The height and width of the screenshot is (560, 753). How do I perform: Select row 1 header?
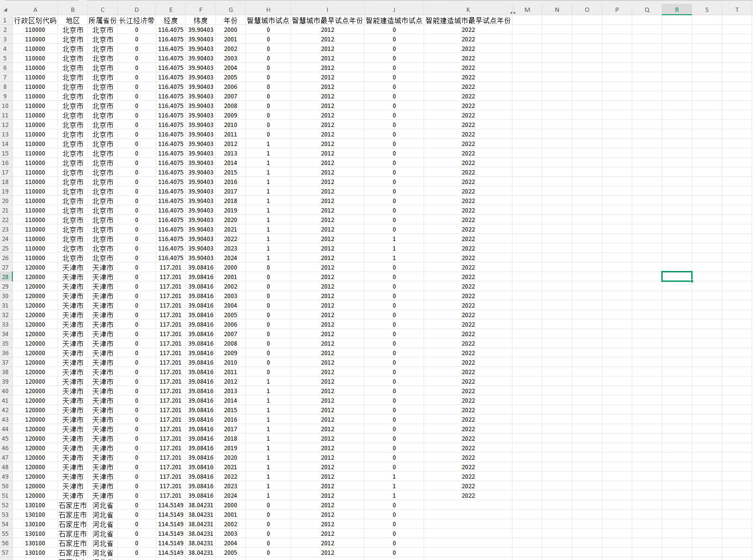pos(5,20)
